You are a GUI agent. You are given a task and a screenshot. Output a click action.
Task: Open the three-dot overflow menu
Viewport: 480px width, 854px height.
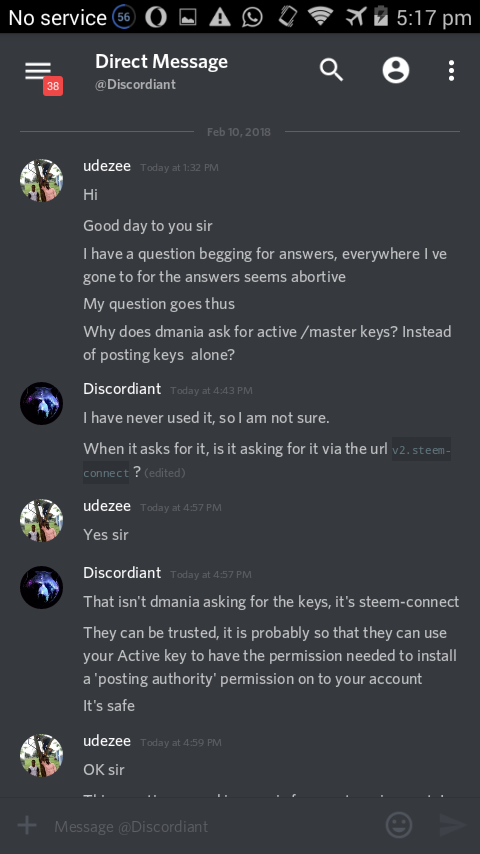(451, 71)
